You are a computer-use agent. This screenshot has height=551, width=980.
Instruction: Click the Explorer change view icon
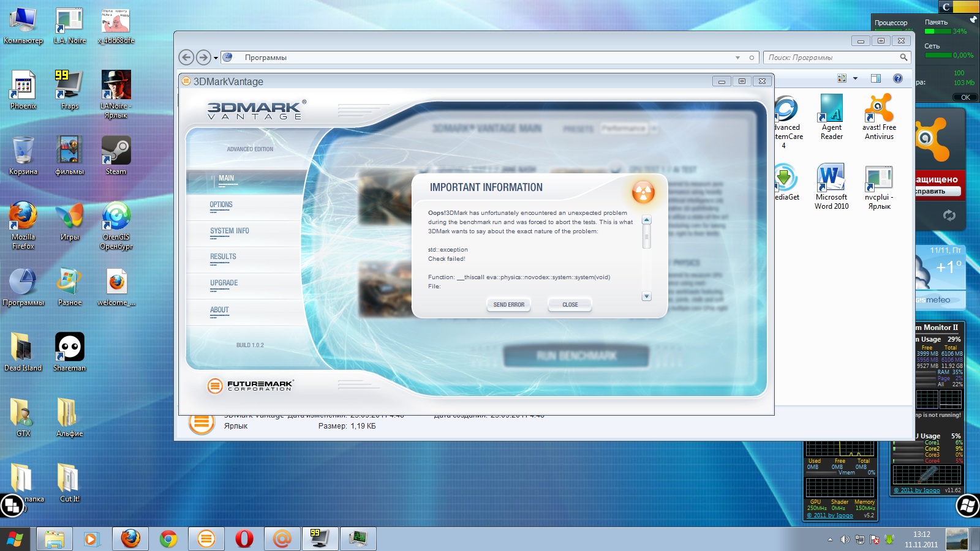pos(842,78)
